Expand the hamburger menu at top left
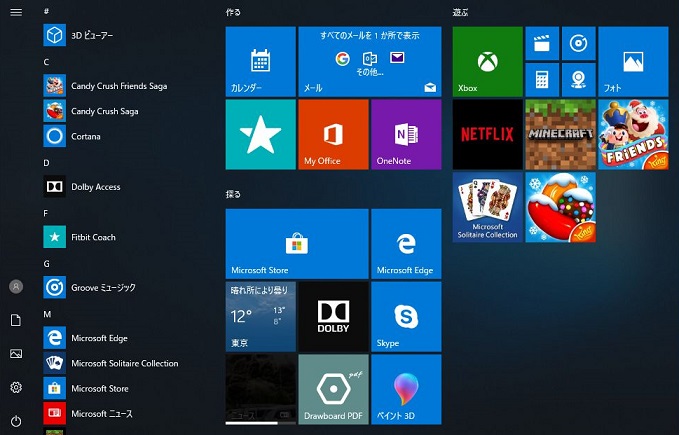Screen dimensions: 679x435 (16, 12)
